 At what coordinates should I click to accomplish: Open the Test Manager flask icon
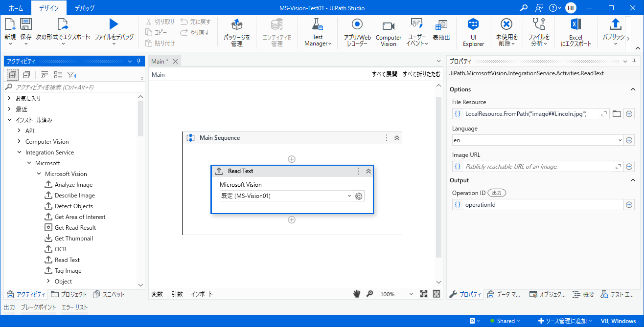pyautogui.click(x=318, y=24)
